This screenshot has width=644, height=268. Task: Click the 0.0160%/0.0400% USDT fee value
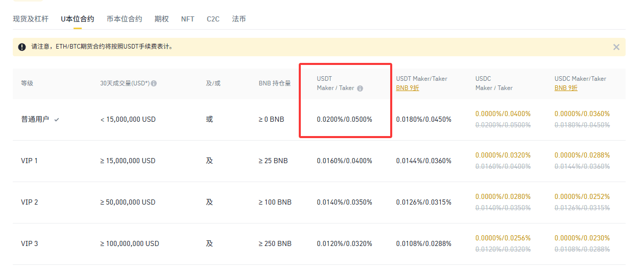point(345,161)
